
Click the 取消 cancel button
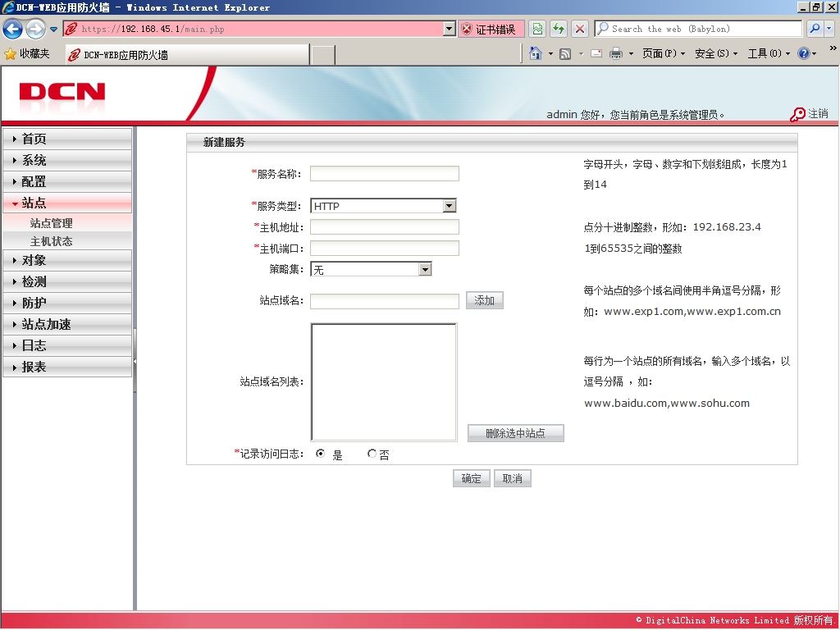(513, 478)
